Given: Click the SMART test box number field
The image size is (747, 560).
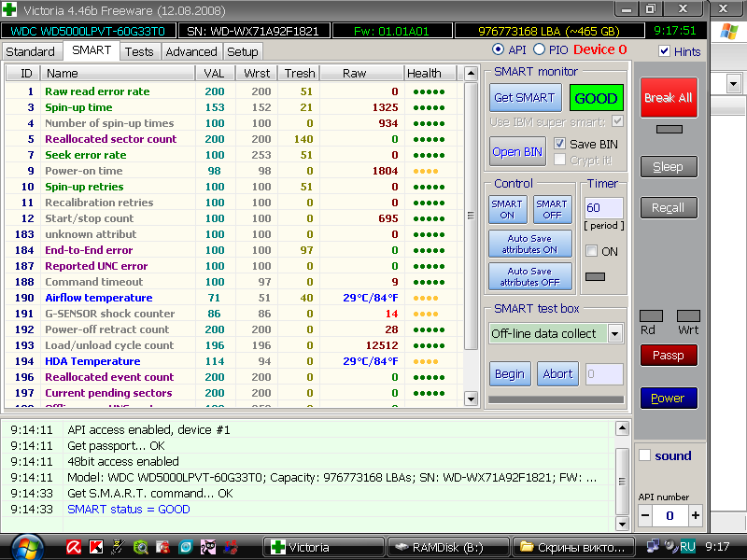Looking at the screenshot, I should click(x=604, y=374).
